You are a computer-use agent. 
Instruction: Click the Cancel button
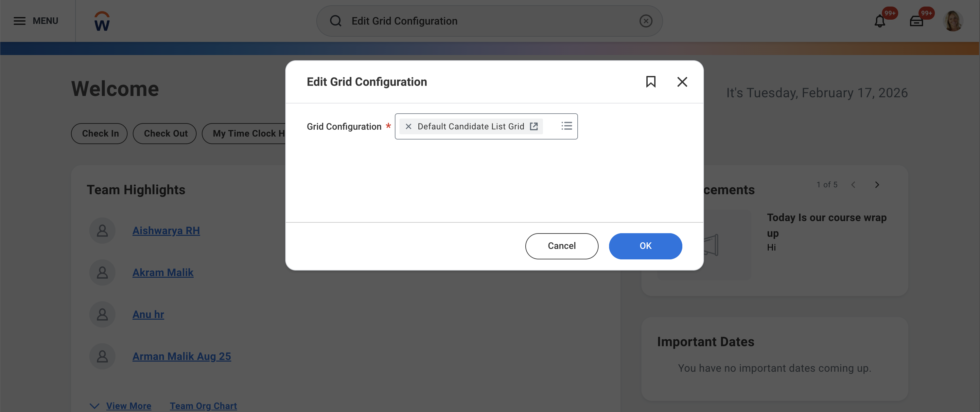(x=562, y=246)
